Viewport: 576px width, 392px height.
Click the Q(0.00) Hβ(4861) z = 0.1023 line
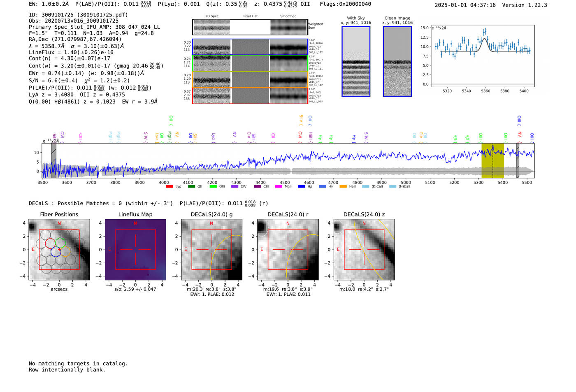(93, 102)
